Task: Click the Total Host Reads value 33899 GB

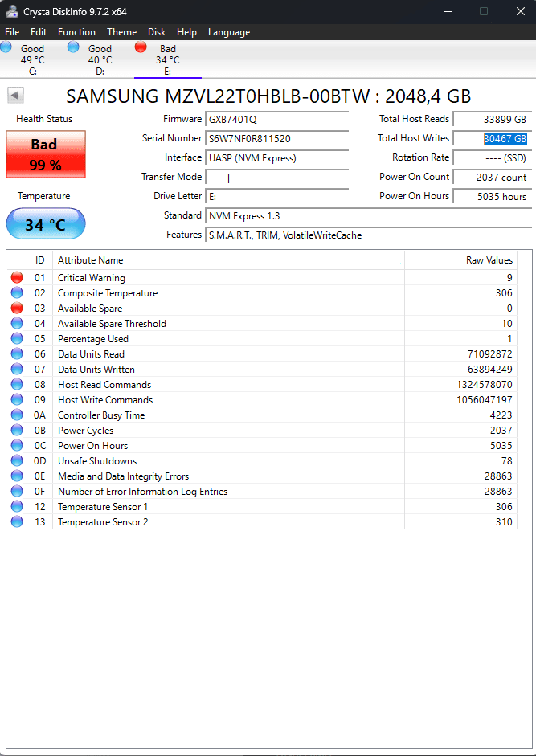Action: (x=493, y=119)
